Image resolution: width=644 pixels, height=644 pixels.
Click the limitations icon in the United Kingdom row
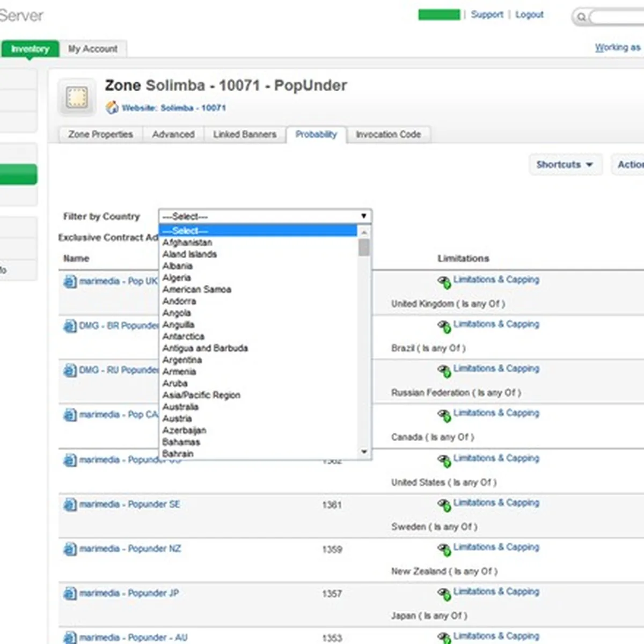pos(444,281)
